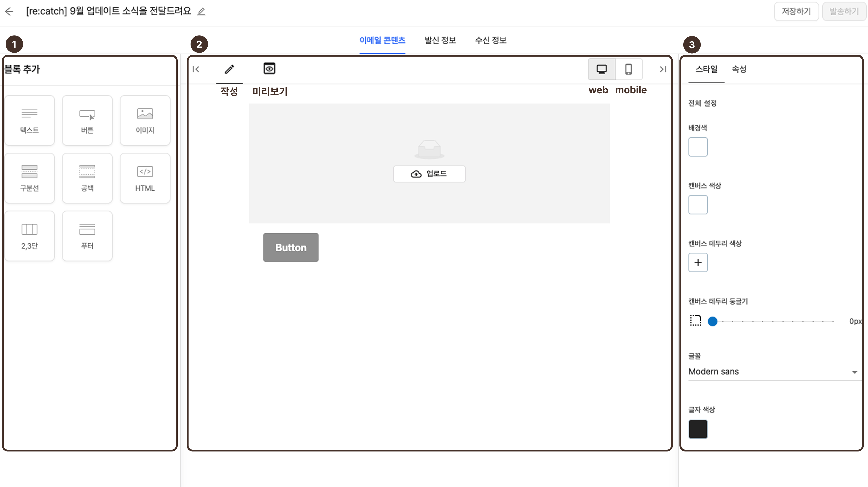Switch to mobile preview mode
868x487 pixels.
tap(628, 69)
